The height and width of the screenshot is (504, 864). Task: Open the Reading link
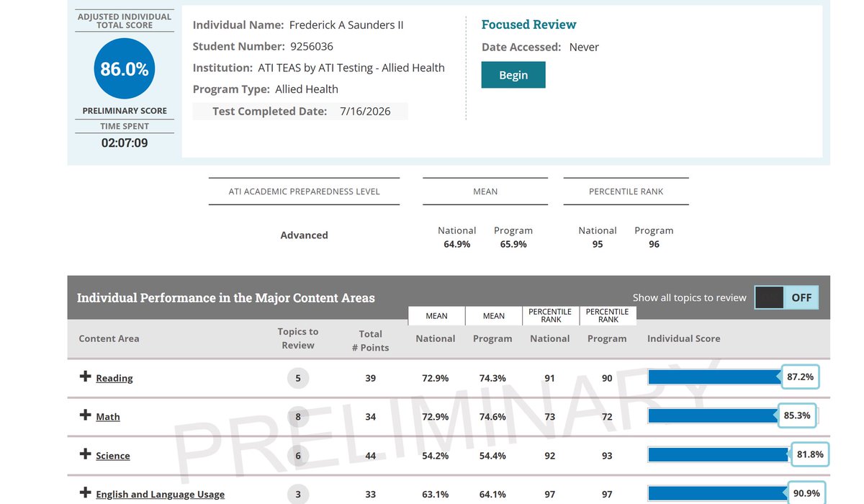pyautogui.click(x=114, y=378)
